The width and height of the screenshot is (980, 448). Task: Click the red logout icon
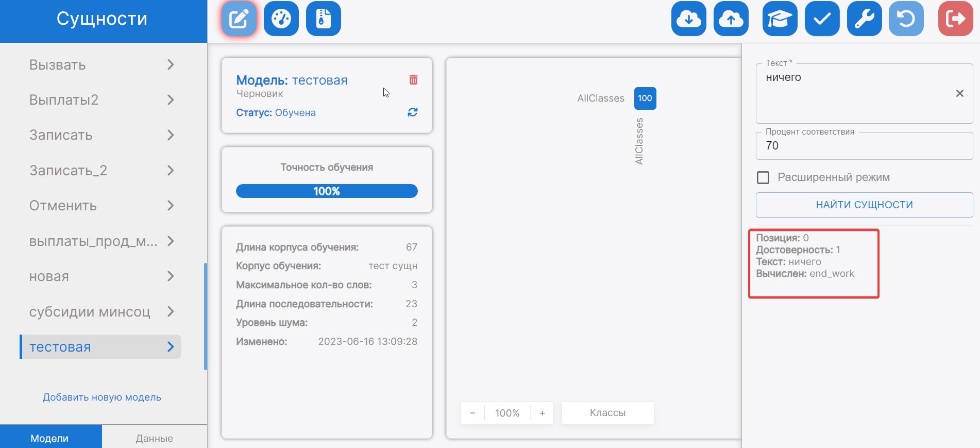point(955,19)
